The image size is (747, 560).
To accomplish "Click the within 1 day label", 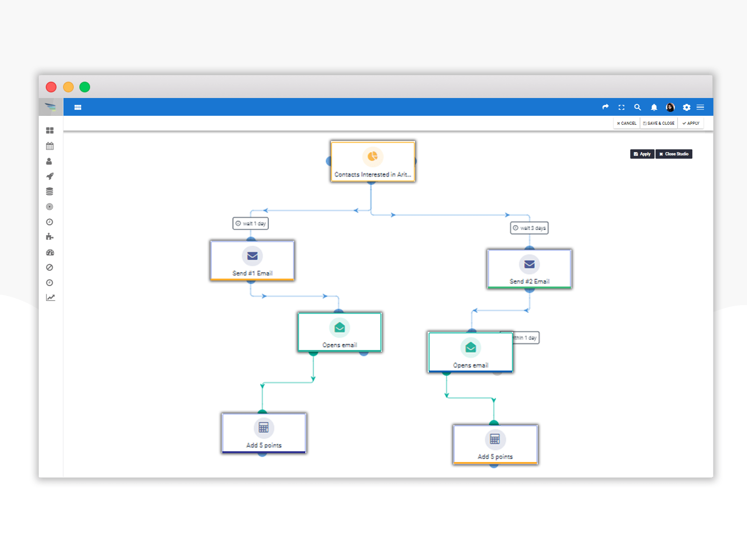I will 526,338.
